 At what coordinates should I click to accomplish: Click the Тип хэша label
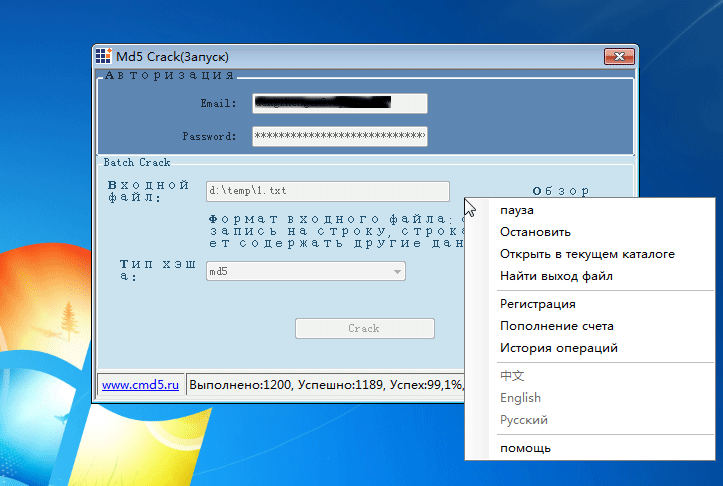pyautogui.click(x=158, y=270)
